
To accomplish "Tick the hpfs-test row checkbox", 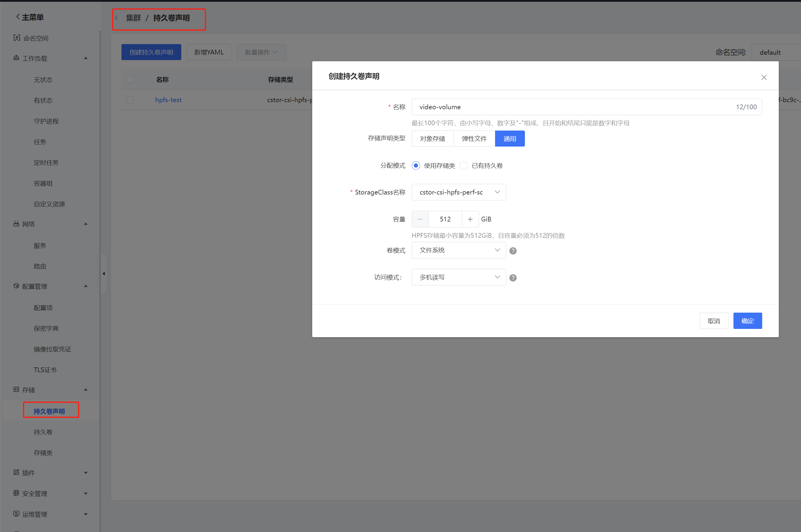I will click(x=130, y=100).
